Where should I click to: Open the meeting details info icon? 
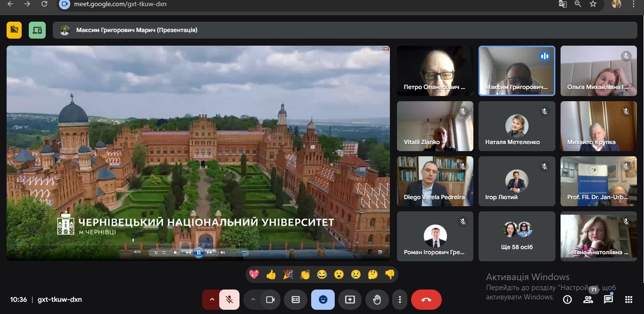click(568, 299)
